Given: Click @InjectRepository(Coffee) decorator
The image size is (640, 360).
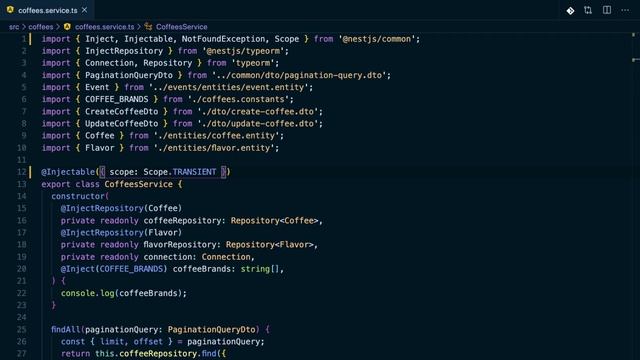Looking at the screenshot, I should 121,208.
